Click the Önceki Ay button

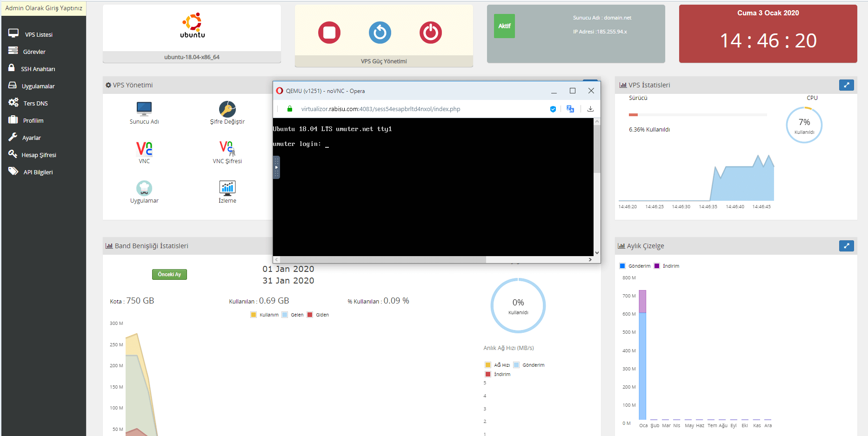pos(169,274)
